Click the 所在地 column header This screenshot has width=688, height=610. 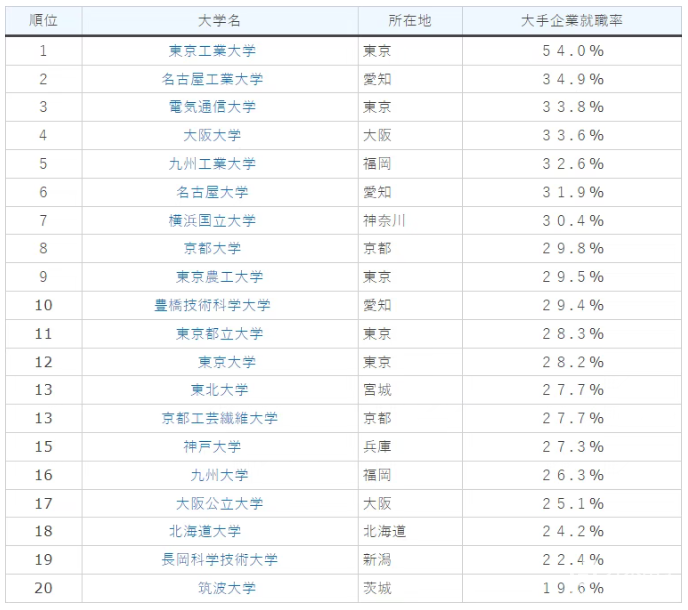point(410,21)
